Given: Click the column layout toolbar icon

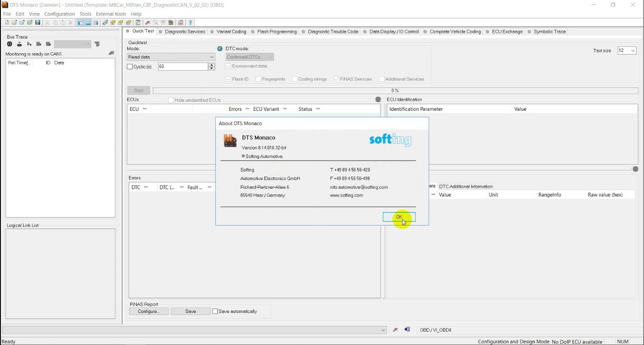Looking at the screenshot, I should [96, 23].
